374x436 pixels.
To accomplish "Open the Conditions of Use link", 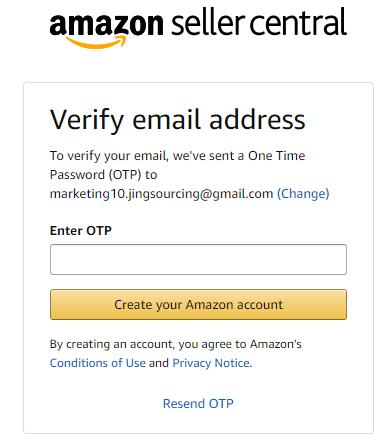I will 97,363.
